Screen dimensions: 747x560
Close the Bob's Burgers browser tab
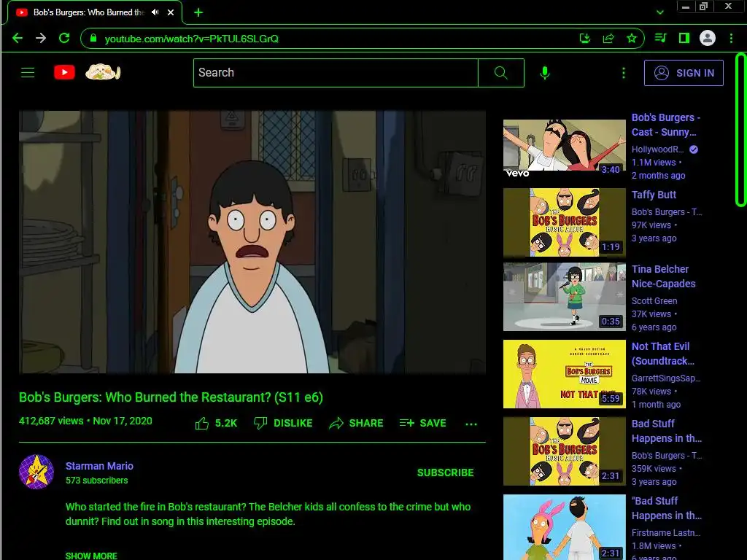pos(171,12)
